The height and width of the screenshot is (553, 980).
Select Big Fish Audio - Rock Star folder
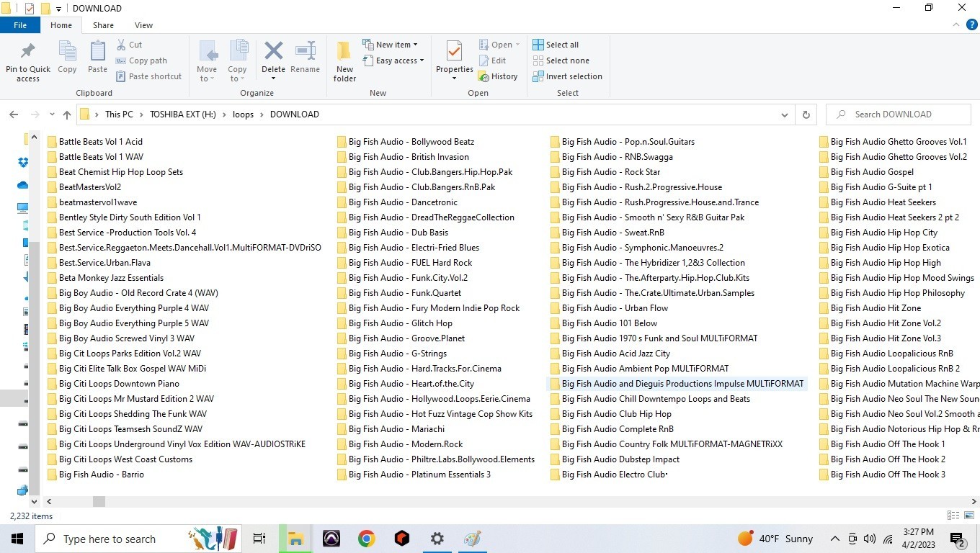coord(610,172)
